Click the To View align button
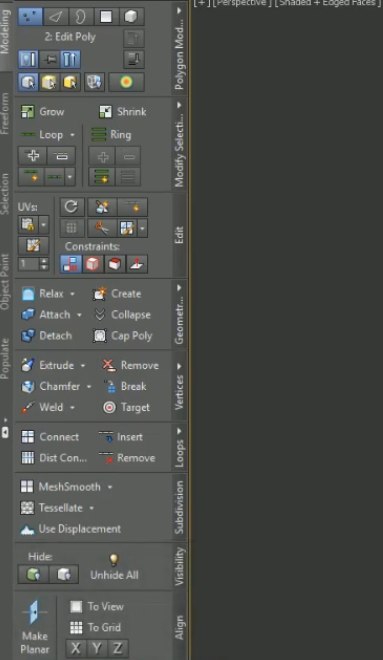Image resolution: width=383 pixels, height=660 pixels. [x=97, y=606]
